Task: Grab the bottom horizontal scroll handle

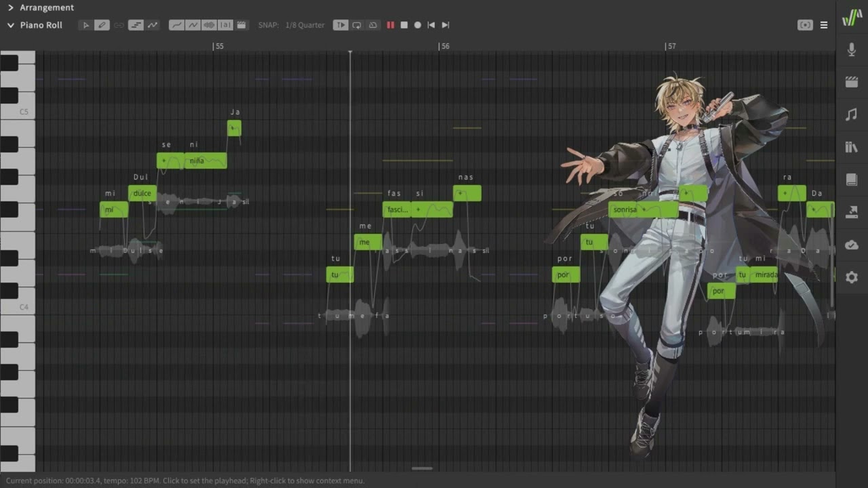Action: 422,468
